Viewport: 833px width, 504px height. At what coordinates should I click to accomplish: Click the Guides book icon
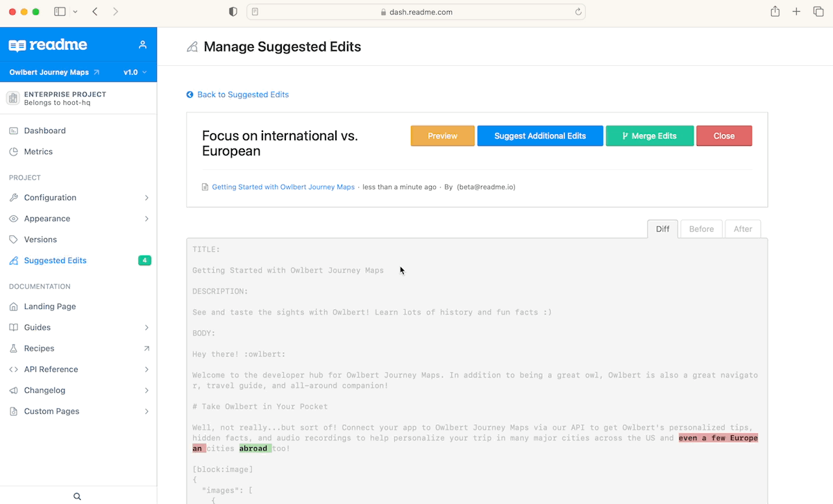click(x=13, y=328)
